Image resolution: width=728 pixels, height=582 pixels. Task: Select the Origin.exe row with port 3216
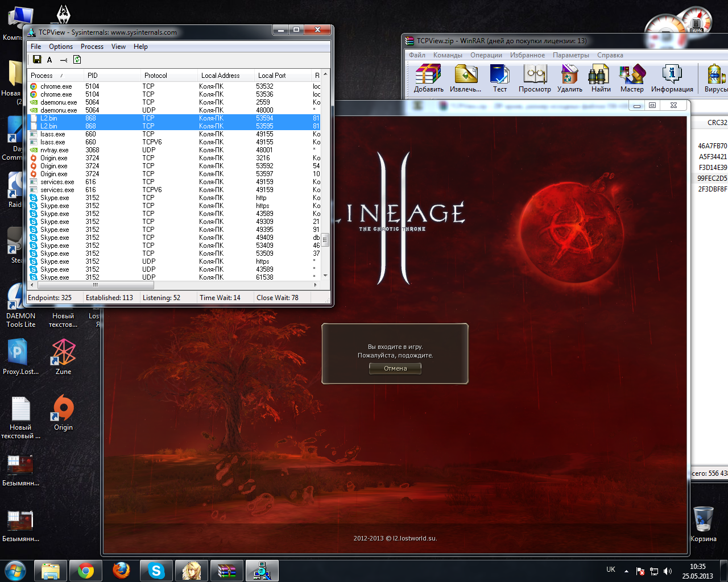174,158
